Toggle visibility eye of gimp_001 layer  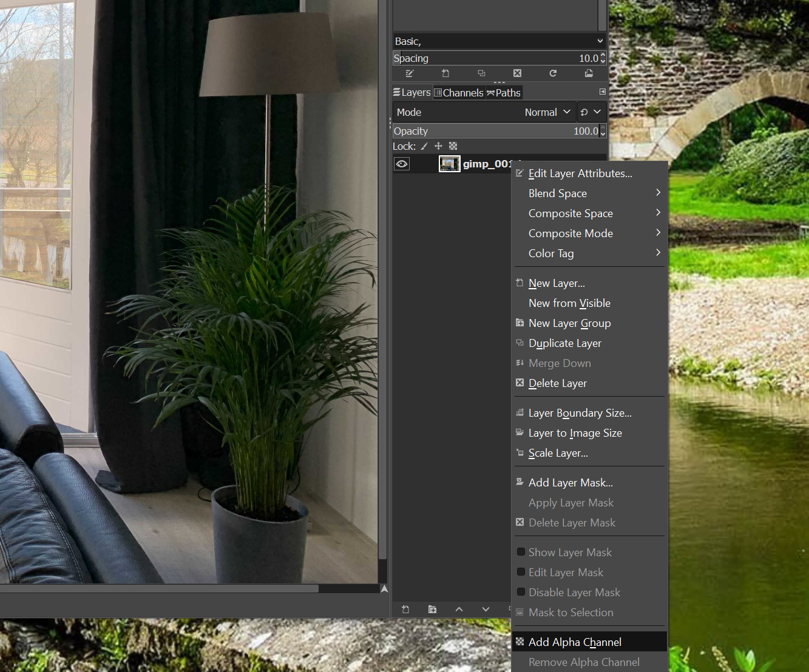[x=402, y=164]
